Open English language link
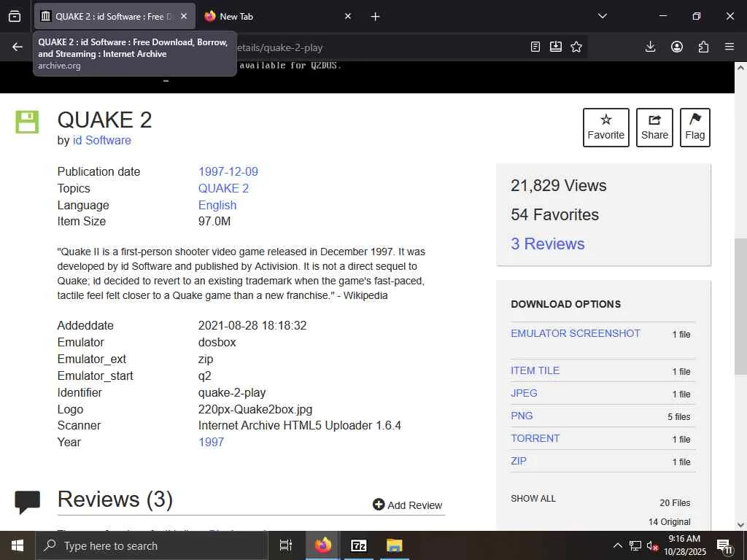This screenshot has width=747, height=560. (217, 205)
